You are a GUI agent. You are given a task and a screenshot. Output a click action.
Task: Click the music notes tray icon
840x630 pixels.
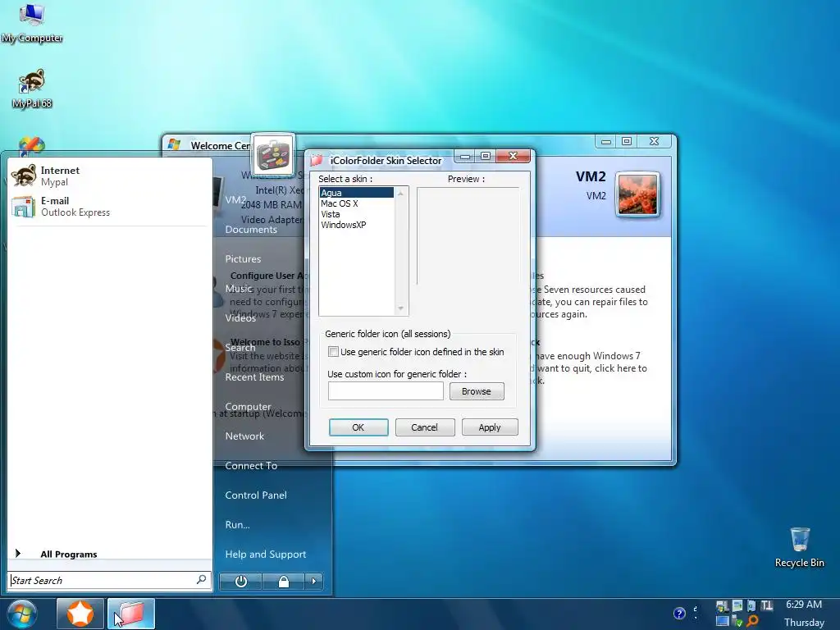tap(751, 605)
